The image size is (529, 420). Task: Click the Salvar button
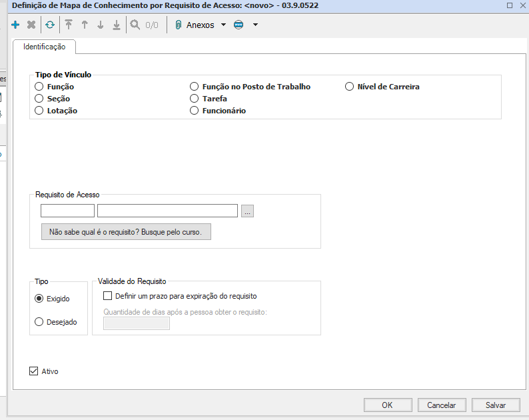[x=495, y=405]
